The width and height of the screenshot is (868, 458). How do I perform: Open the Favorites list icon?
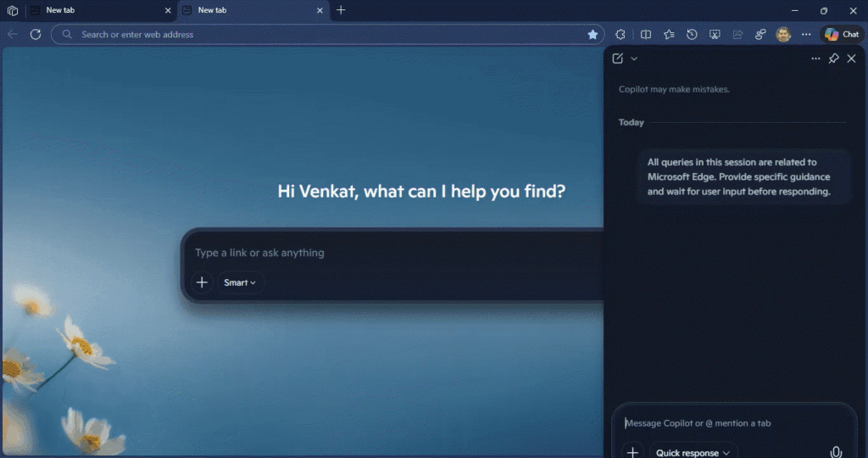click(x=669, y=34)
